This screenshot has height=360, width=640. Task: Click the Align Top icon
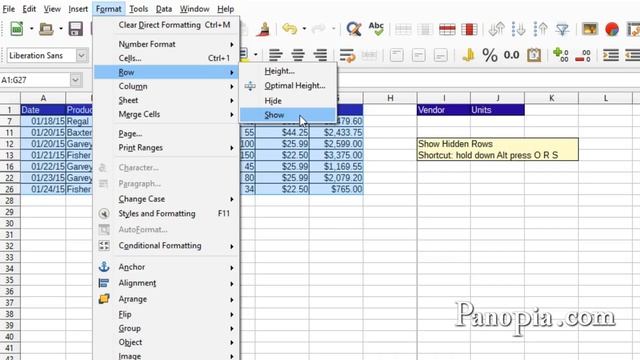[396, 55]
